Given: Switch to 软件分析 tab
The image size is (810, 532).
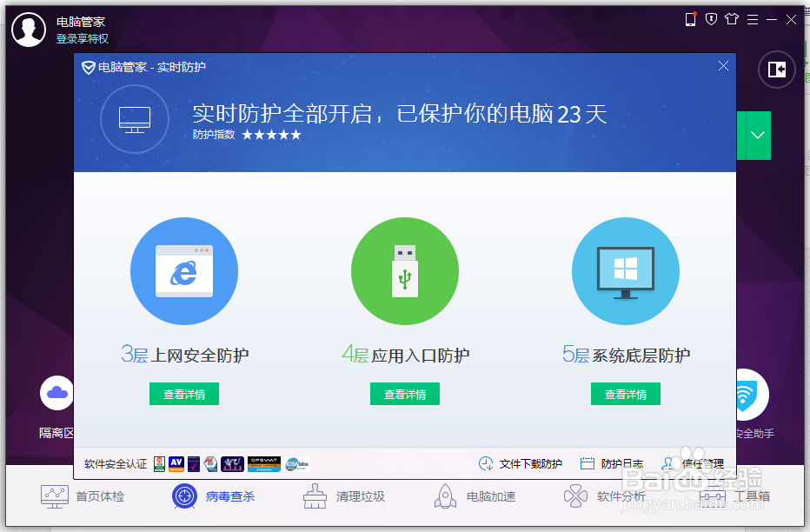Looking at the screenshot, I should click(x=604, y=496).
